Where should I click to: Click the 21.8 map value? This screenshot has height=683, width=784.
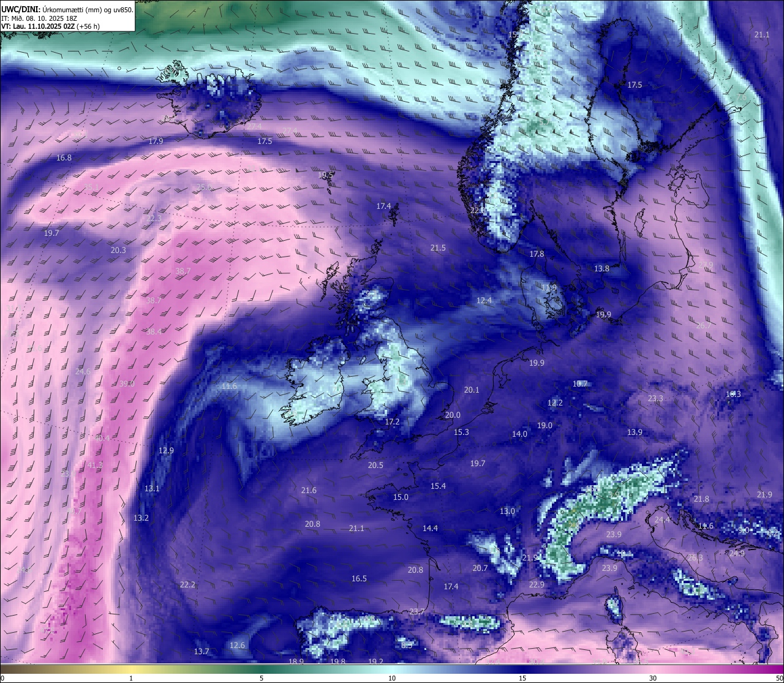point(701,499)
